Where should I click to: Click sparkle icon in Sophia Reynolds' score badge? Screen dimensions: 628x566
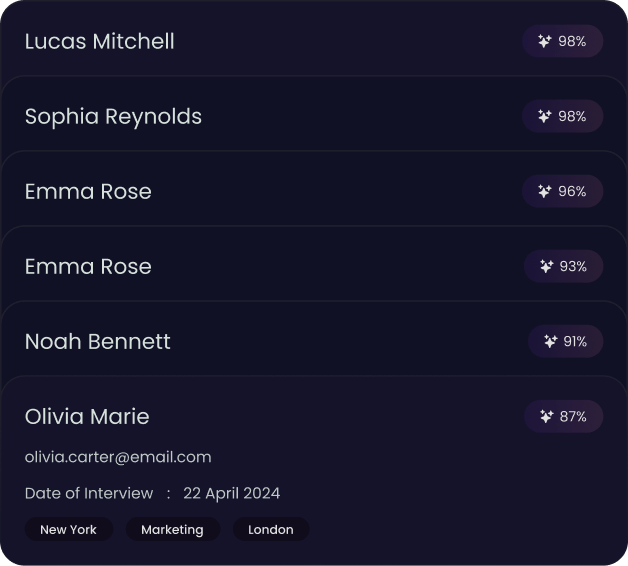[545, 116]
